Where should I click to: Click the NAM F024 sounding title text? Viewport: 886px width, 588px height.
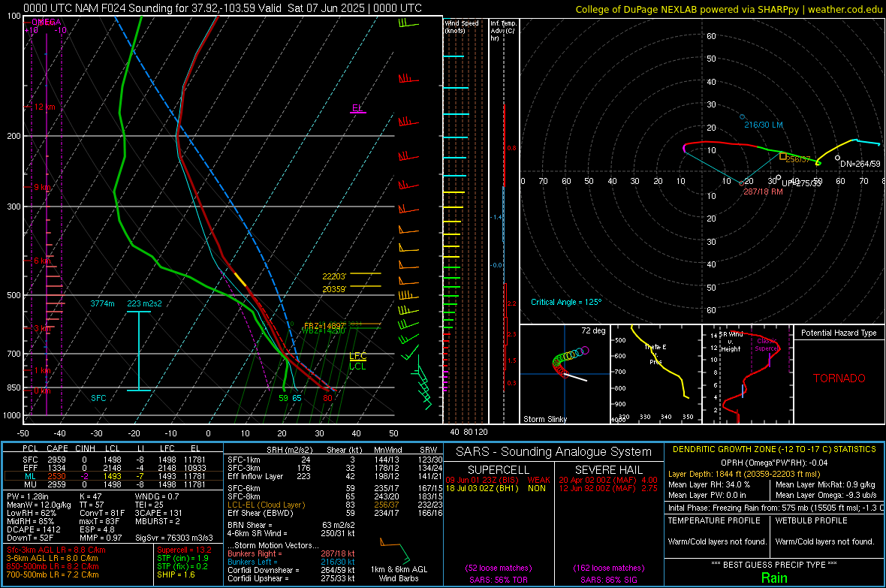click(223, 8)
